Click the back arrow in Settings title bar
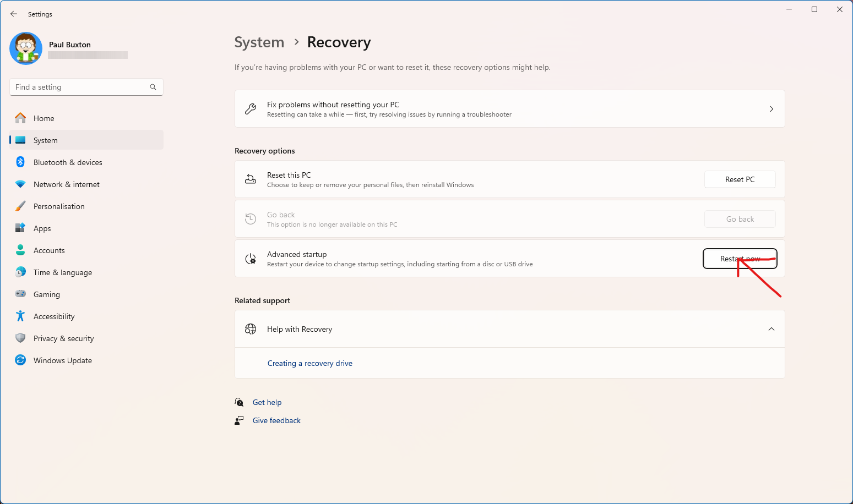 (x=14, y=14)
